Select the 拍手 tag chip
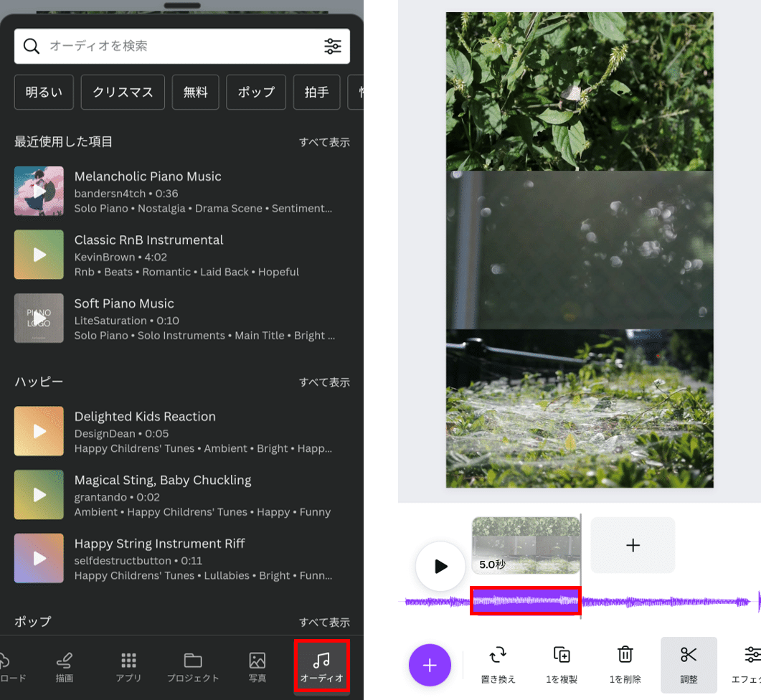Viewport: 761px width, 700px height. 316,92
